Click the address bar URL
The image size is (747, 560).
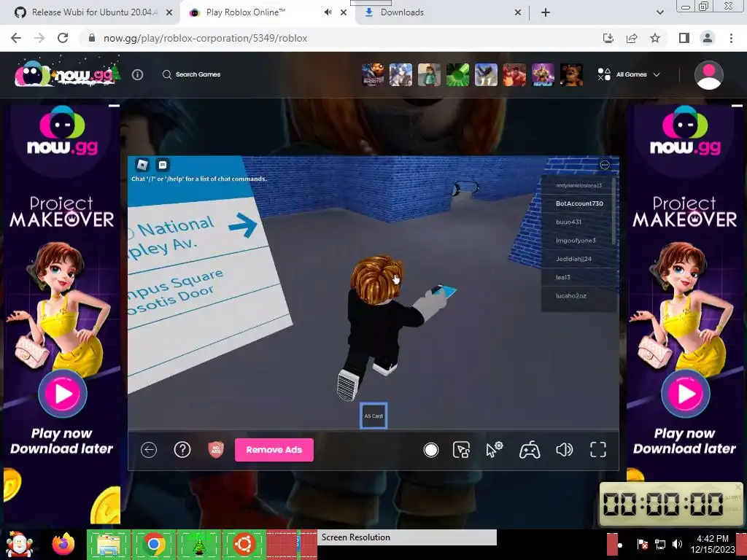coord(205,38)
